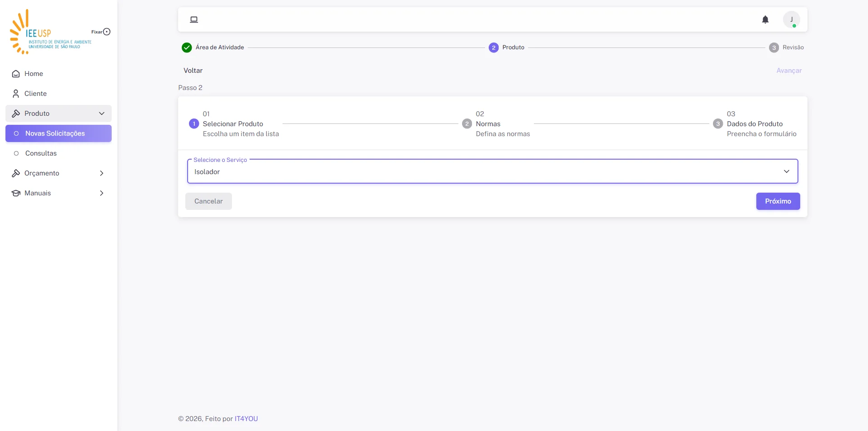
Task: Open the Orçamento sidebar item
Action: tap(58, 173)
